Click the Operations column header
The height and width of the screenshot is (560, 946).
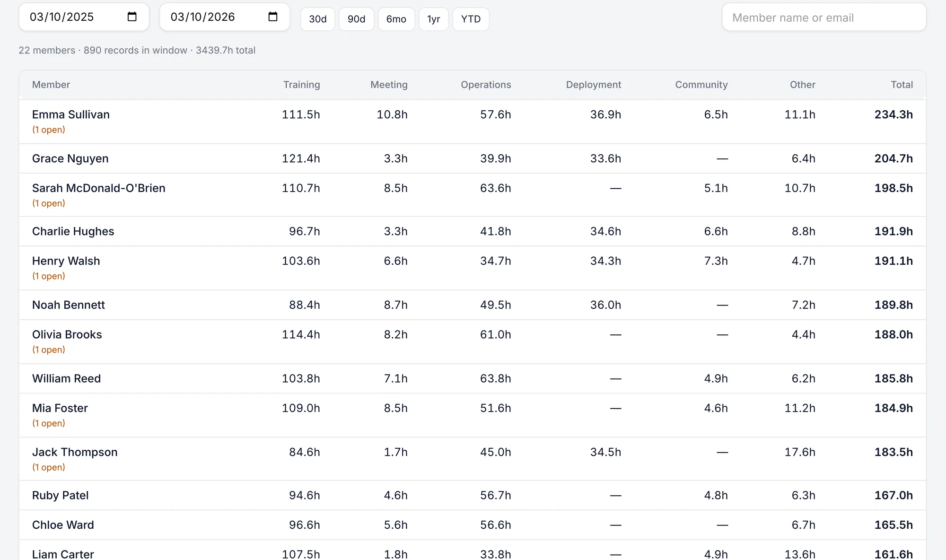[x=486, y=85]
